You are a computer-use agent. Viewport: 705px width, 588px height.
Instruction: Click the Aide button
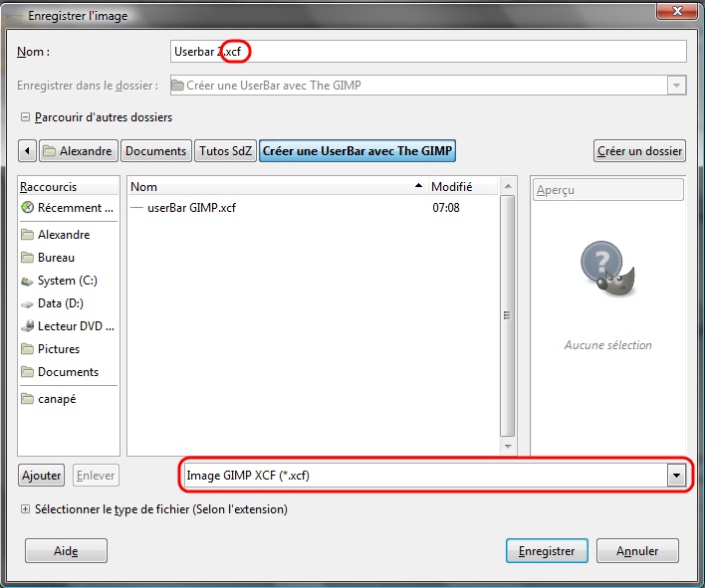click(x=66, y=551)
